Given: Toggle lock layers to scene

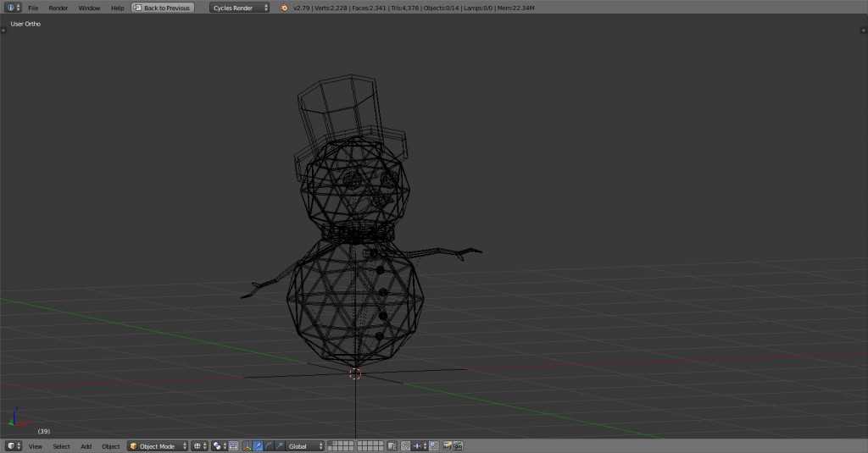Looking at the screenshot, I should pyautogui.click(x=392, y=446).
